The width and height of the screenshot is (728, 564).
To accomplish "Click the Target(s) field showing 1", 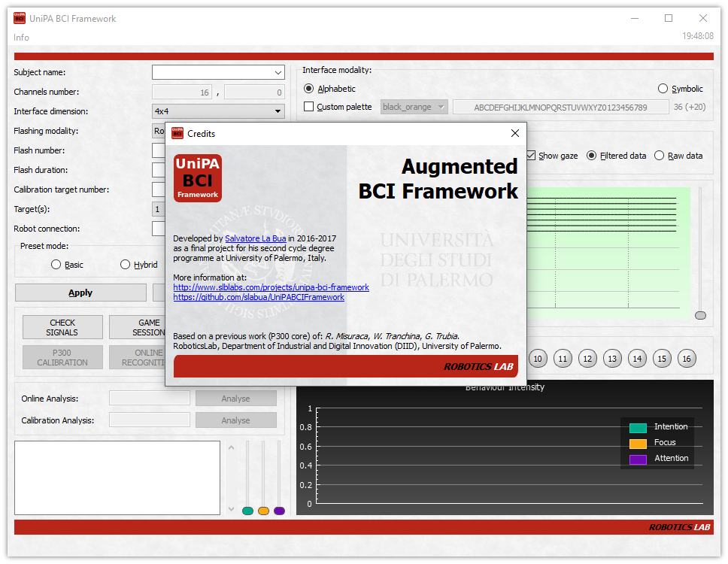I will pos(159,209).
